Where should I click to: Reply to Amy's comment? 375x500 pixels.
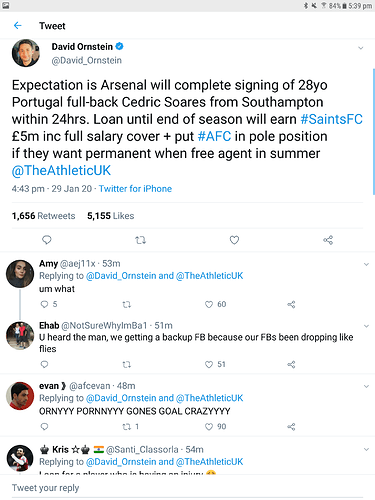44,304
